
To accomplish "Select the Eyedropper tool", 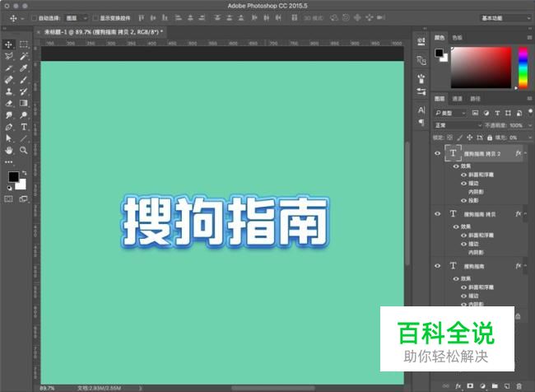I will pos(24,68).
